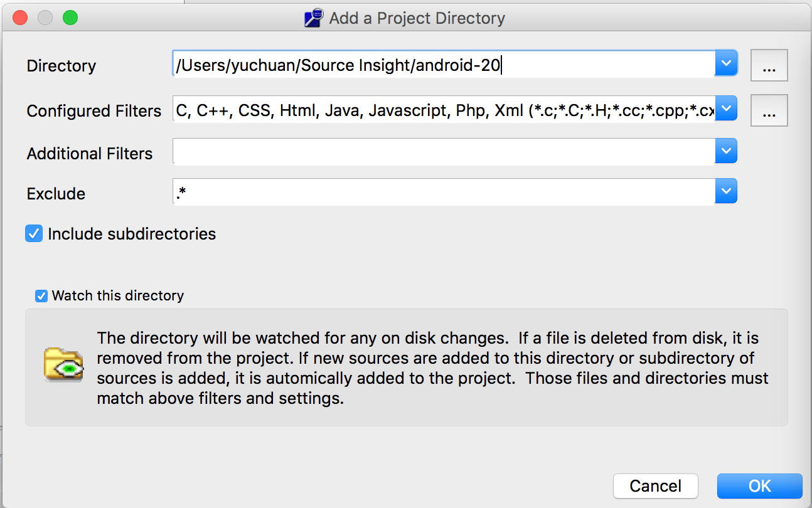The width and height of the screenshot is (812, 508).
Task: Click the green zoom window button
Action: pos(70,18)
